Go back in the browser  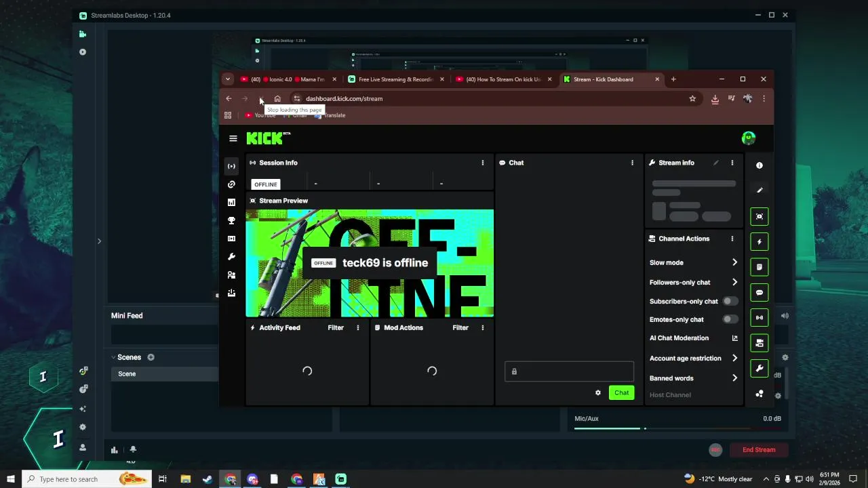229,98
